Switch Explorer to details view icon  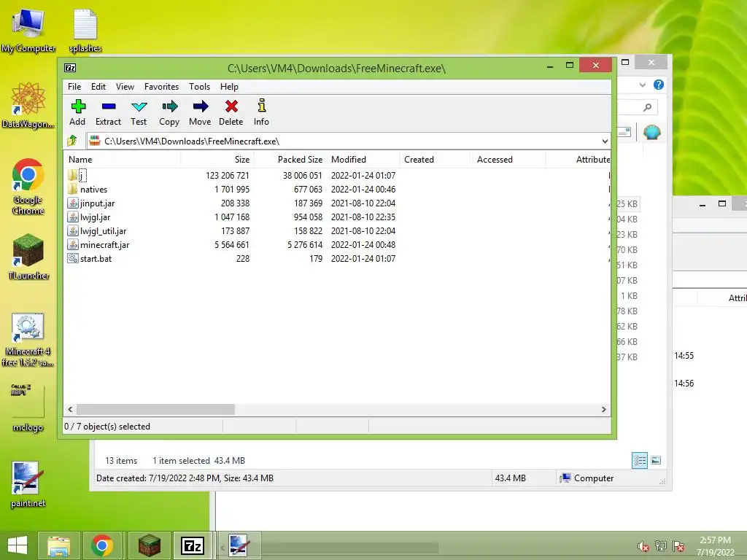(x=640, y=460)
